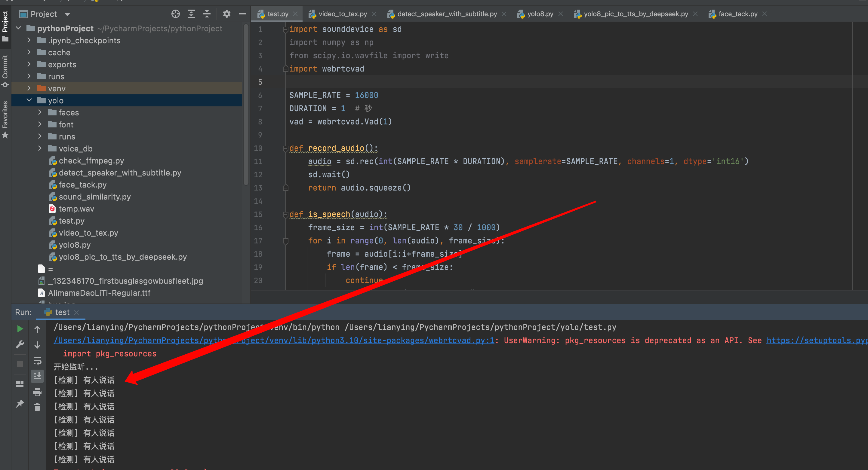Print the console output
868x470 pixels.
click(37, 392)
